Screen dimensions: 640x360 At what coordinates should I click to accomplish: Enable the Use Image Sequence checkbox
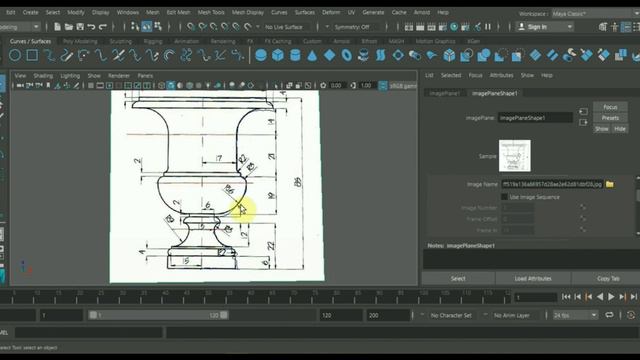(x=504, y=197)
